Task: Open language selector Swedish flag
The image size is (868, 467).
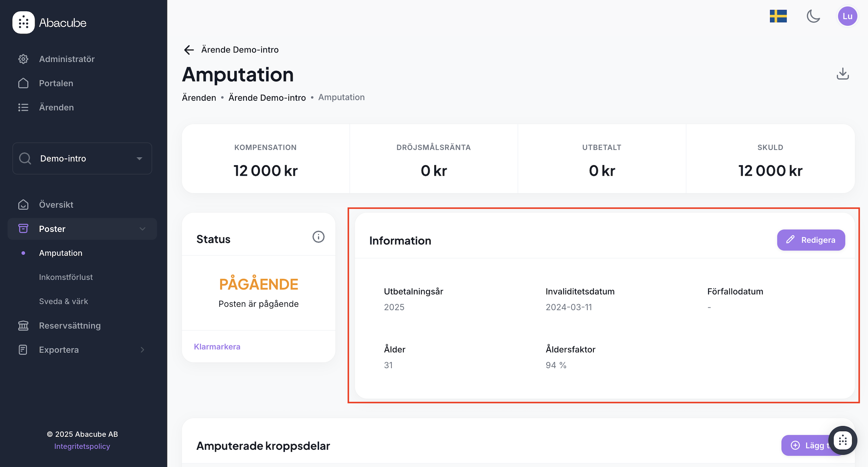Action: 778,16
